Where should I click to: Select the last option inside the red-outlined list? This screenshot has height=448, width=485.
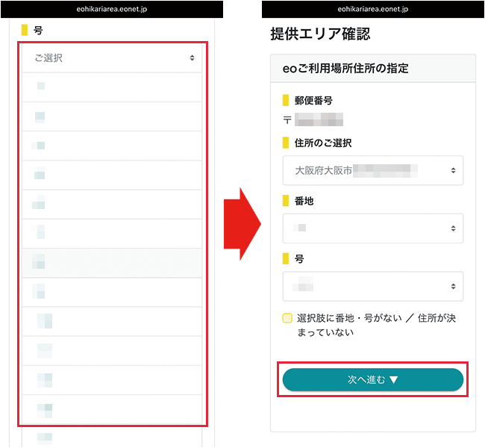click(112, 409)
